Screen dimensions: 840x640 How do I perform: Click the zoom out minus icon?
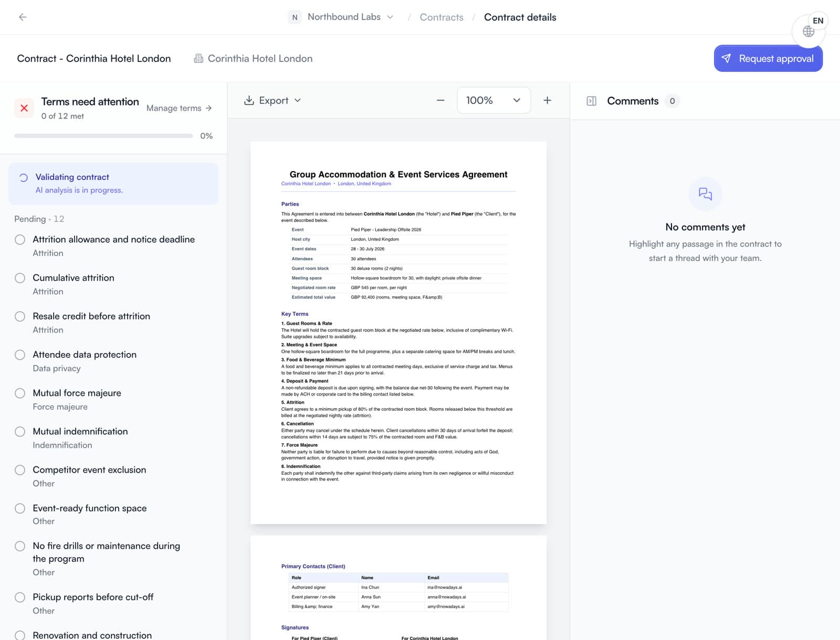click(x=440, y=100)
